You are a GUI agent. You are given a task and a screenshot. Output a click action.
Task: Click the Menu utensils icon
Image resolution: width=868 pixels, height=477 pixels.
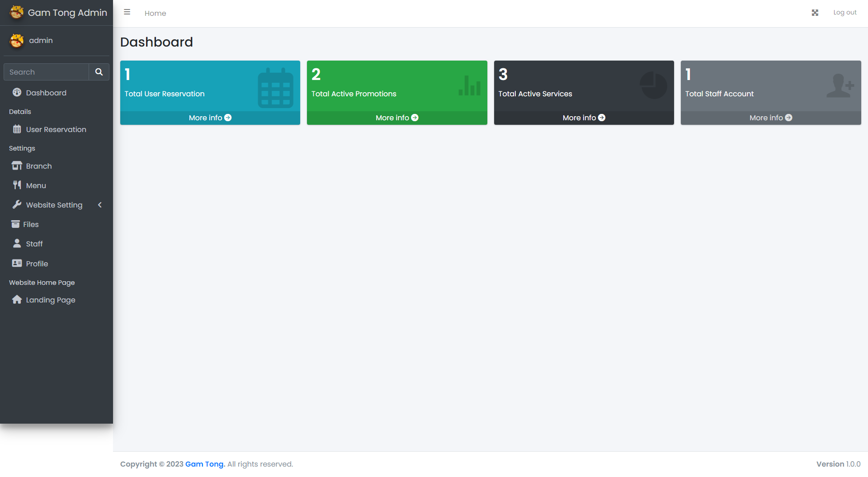pyautogui.click(x=17, y=185)
